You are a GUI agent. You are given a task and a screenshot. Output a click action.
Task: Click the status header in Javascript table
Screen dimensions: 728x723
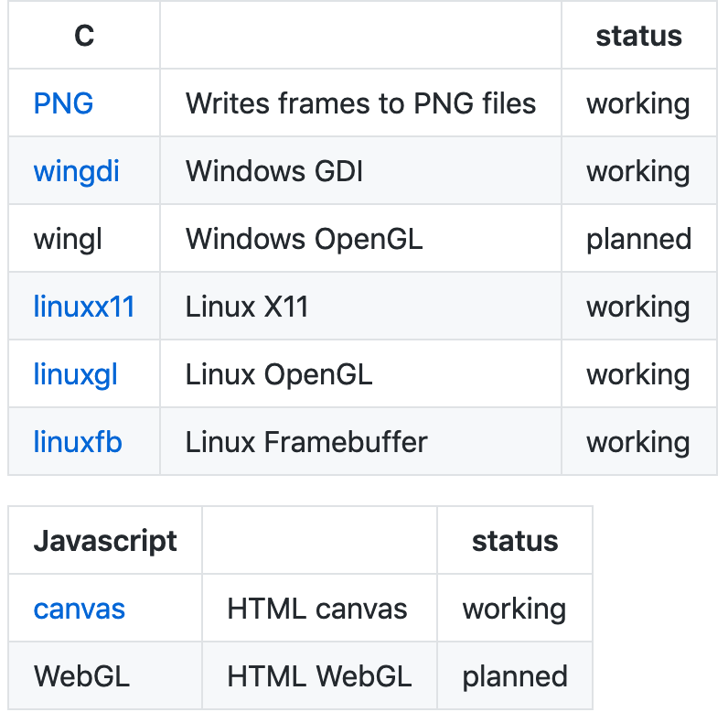[x=515, y=540]
